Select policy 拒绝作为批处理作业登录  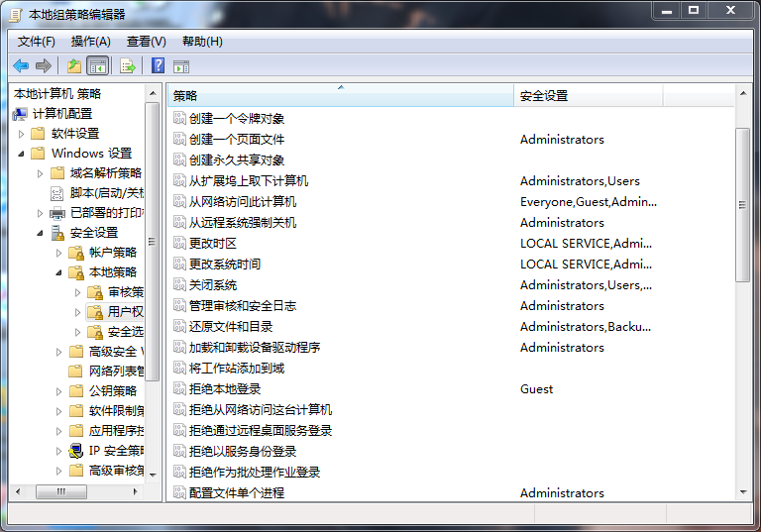click(x=255, y=472)
